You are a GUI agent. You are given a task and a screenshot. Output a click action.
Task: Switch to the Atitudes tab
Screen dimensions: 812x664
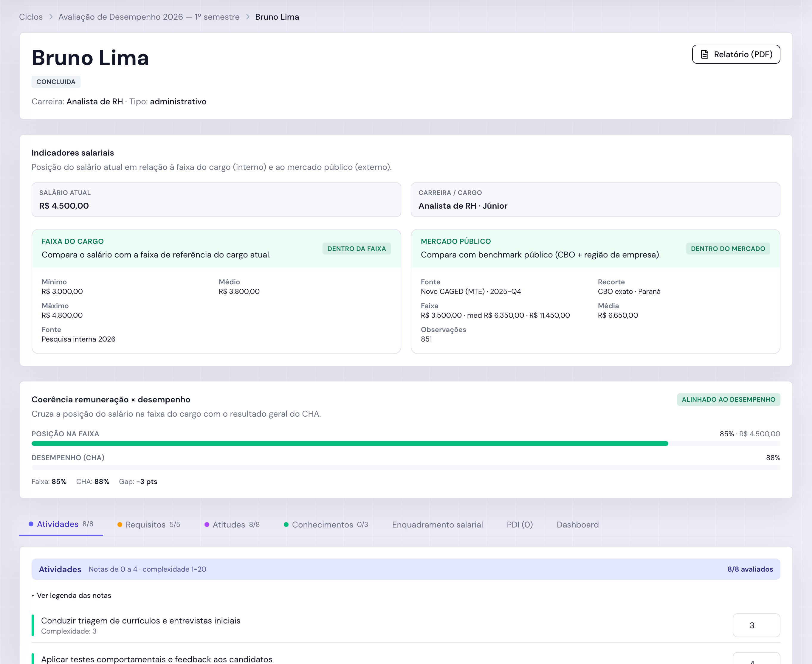[232, 525]
